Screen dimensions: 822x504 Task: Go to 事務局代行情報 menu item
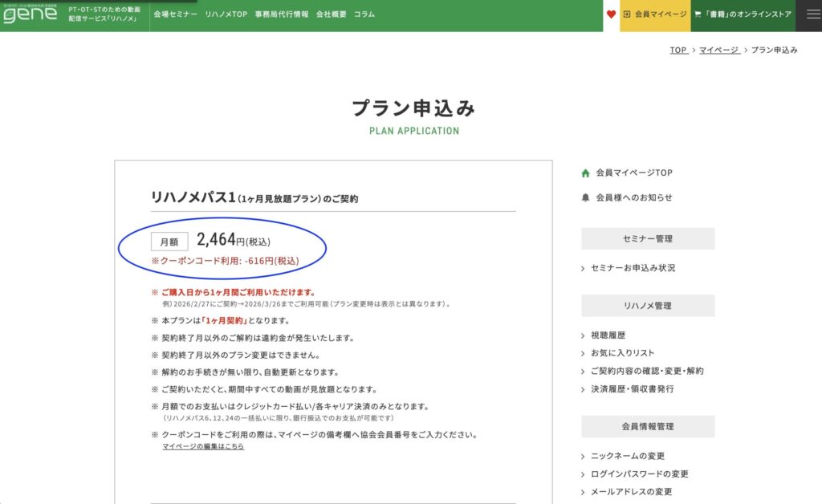pos(281,14)
